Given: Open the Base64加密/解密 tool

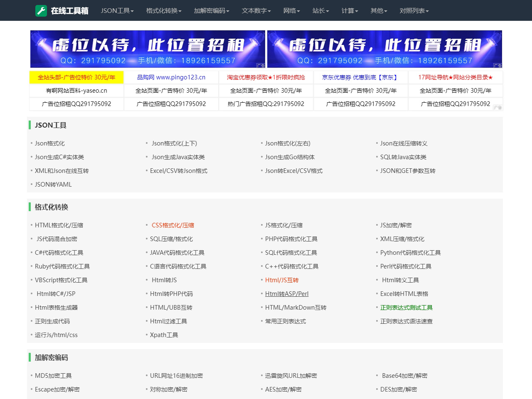Looking at the screenshot, I should [403, 375].
